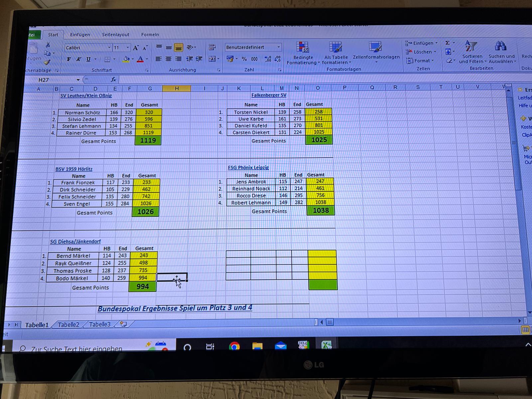
Task: Expand the Name Box H27 dropdown
Action: tap(78, 80)
